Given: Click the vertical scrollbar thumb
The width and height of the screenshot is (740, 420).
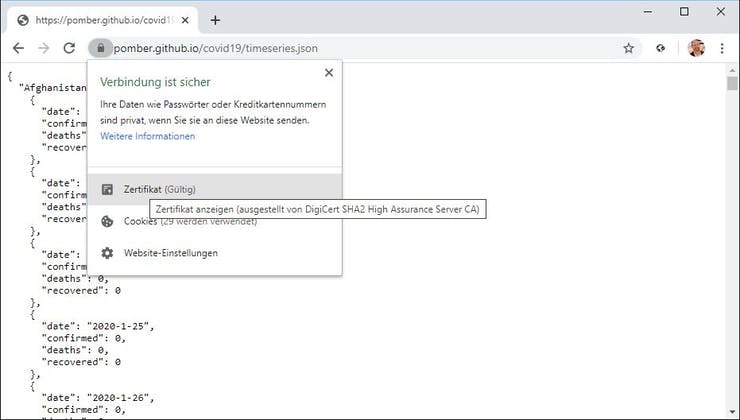Looking at the screenshot, I should click(732, 85).
